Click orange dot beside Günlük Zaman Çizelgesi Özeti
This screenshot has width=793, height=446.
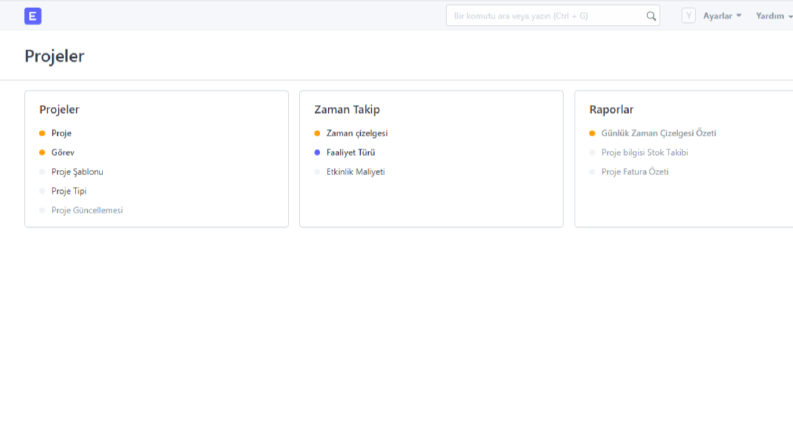point(592,133)
